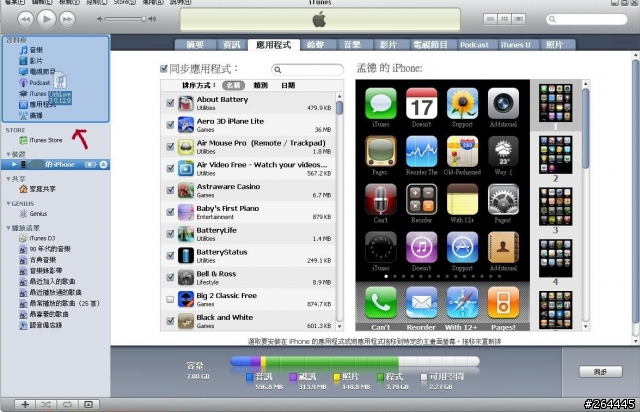This screenshot has height=412, width=640.
Task: Switch to the 資訊 tab
Action: [231, 45]
